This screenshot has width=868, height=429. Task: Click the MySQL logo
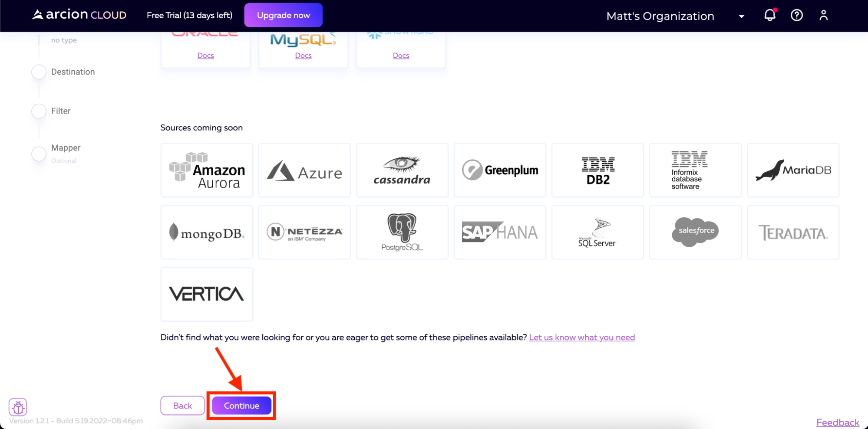pos(303,39)
